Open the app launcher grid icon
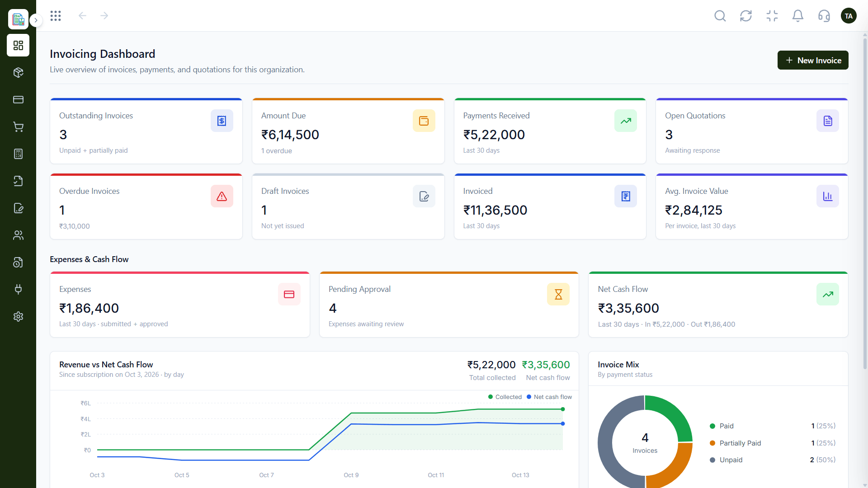The image size is (868, 488). [56, 16]
